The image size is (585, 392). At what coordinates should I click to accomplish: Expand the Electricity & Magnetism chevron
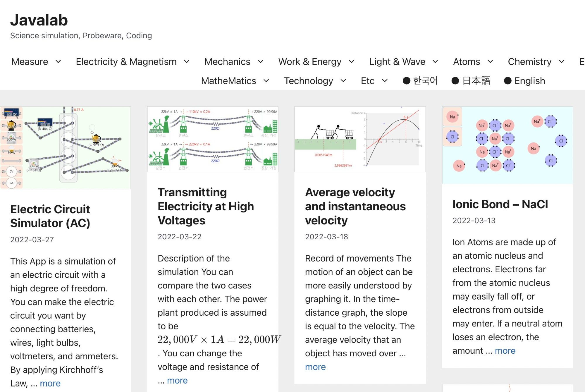[187, 62]
